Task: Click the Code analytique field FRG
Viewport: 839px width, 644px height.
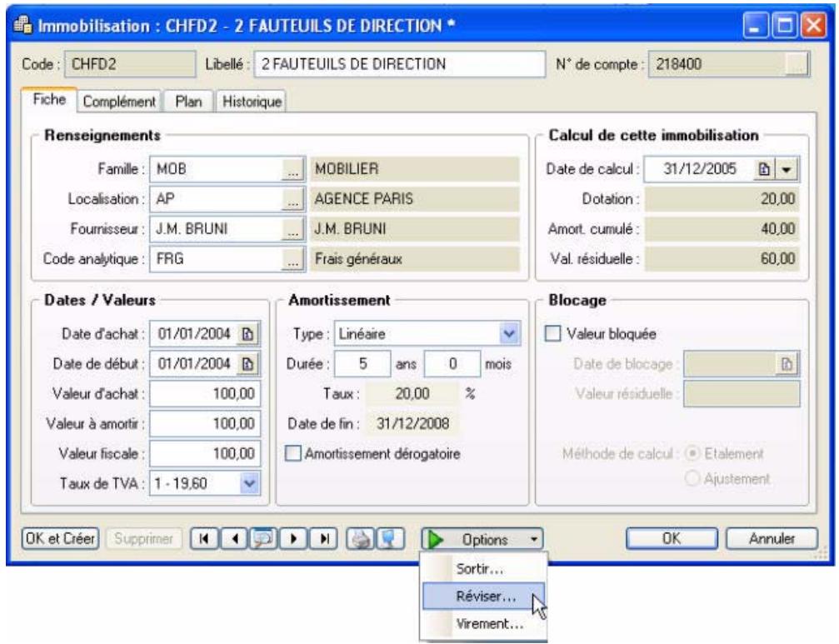Action: [x=216, y=259]
